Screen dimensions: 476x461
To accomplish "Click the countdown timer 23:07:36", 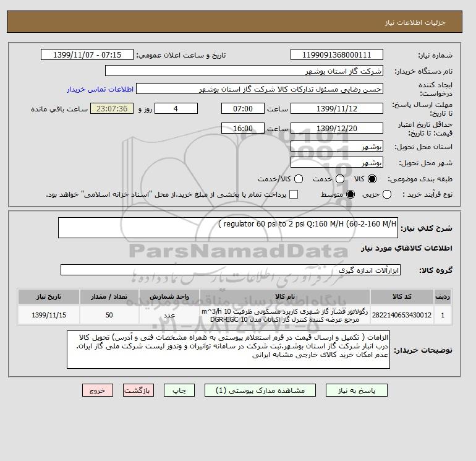I will pos(112,108).
